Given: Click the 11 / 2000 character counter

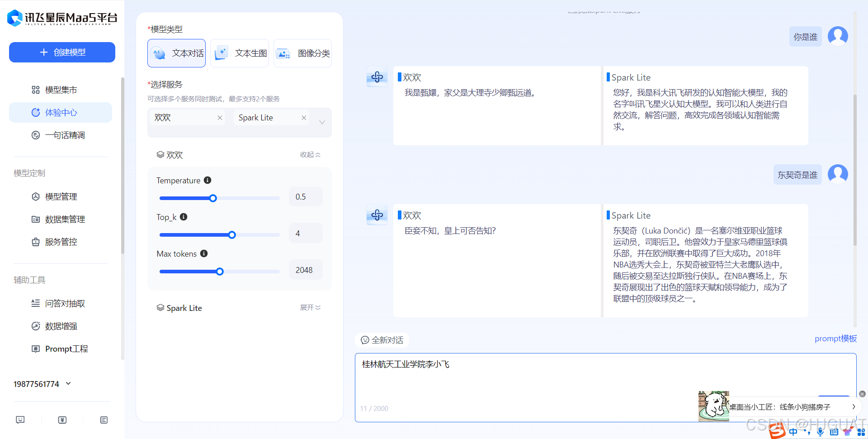Looking at the screenshot, I should 374,408.
